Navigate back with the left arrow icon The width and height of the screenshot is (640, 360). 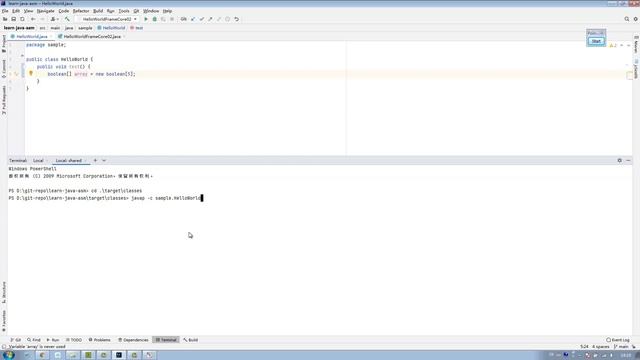pyautogui.click(x=33, y=19)
